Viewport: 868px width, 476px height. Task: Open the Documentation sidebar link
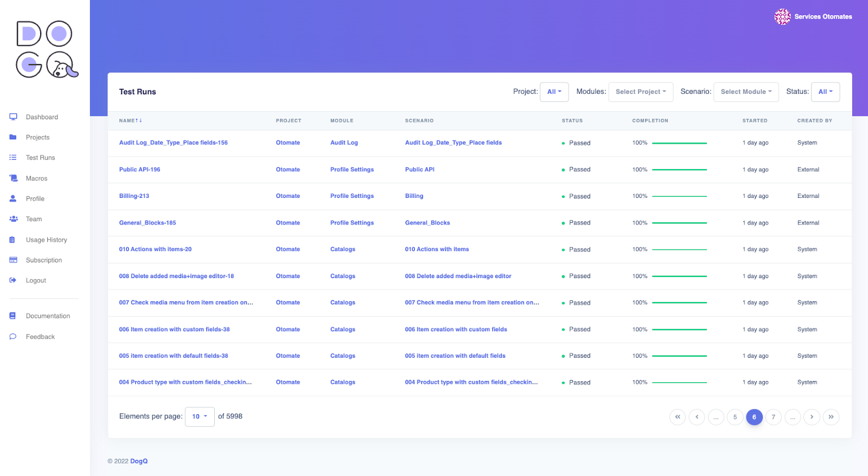click(48, 316)
